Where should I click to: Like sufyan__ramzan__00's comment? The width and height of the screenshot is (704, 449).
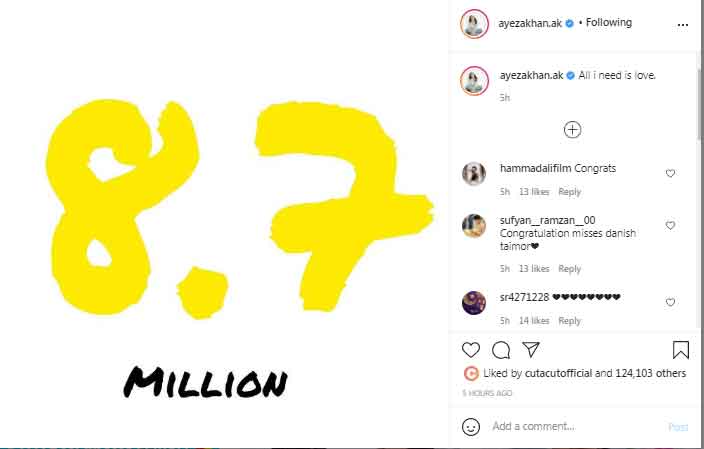pyautogui.click(x=670, y=226)
